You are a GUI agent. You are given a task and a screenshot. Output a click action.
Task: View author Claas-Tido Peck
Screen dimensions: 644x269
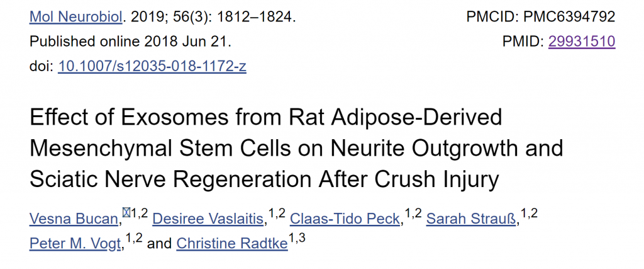click(x=345, y=219)
